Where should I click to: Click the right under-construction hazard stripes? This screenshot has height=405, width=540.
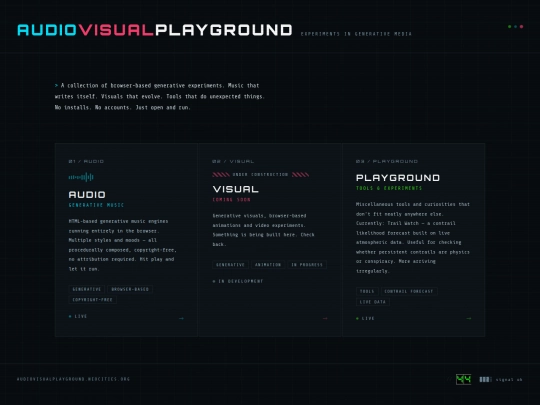click(x=300, y=175)
